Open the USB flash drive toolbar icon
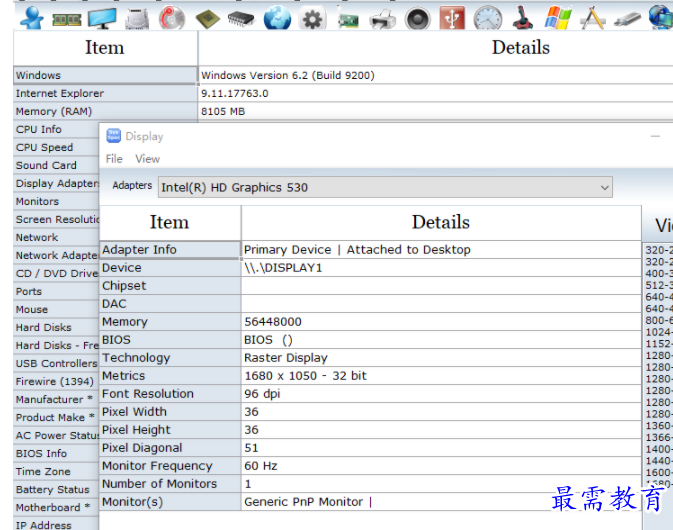The width and height of the screenshot is (673, 530). (x=627, y=19)
